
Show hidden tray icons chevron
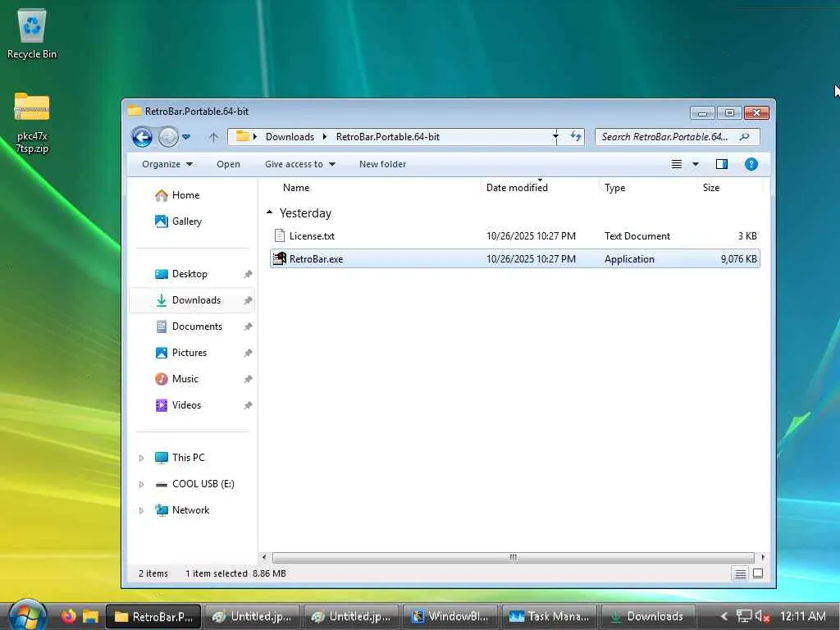coord(724,617)
